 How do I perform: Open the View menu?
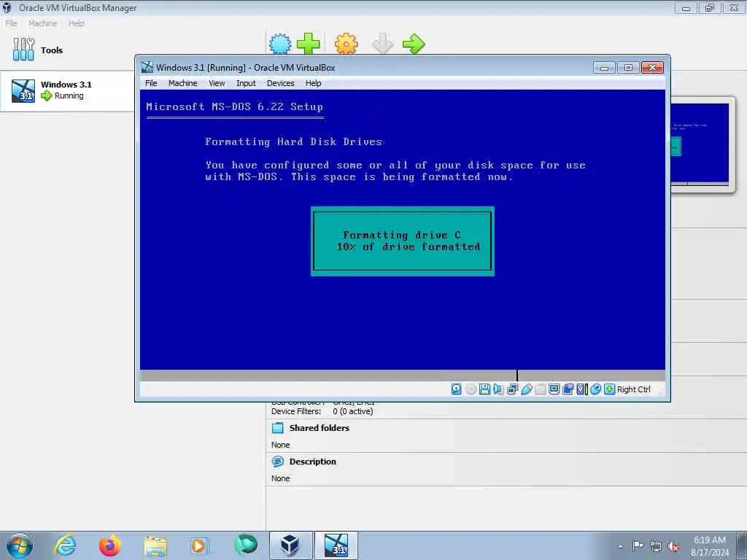tap(216, 83)
